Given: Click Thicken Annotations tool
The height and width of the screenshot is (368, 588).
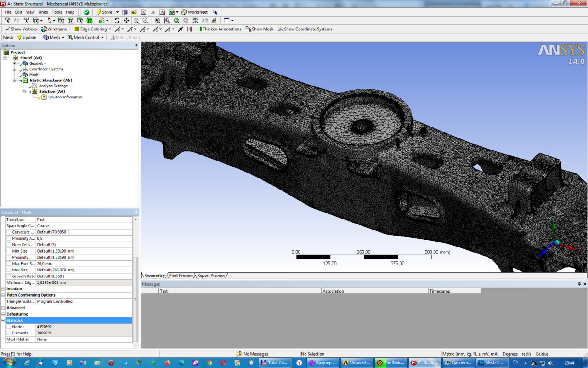Looking at the screenshot, I should click(x=219, y=29).
